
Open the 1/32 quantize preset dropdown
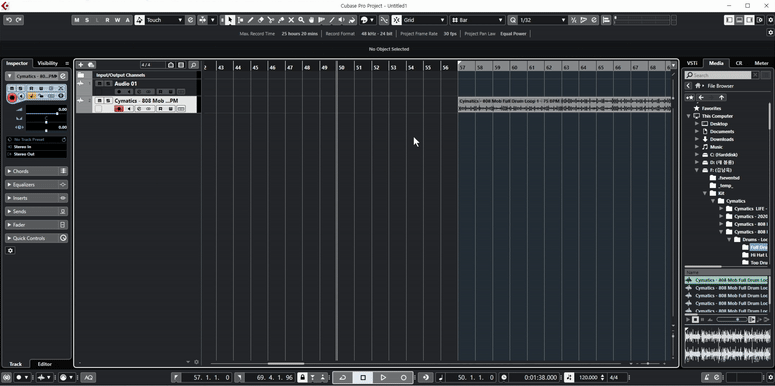(542, 20)
